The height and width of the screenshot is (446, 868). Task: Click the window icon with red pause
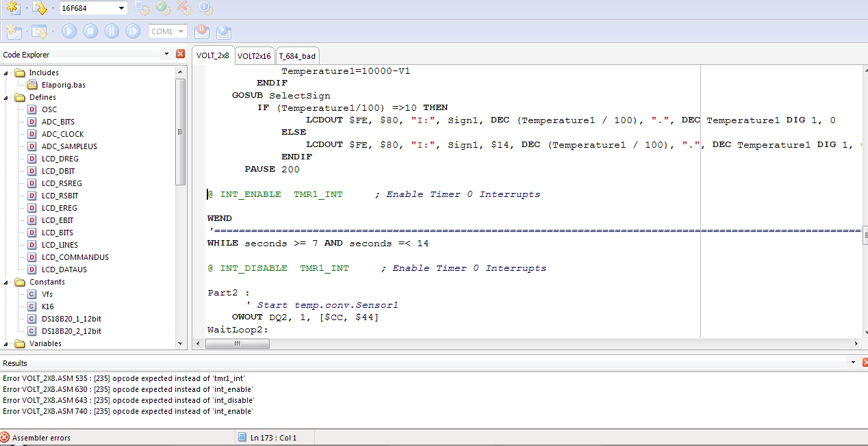click(202, 31)
